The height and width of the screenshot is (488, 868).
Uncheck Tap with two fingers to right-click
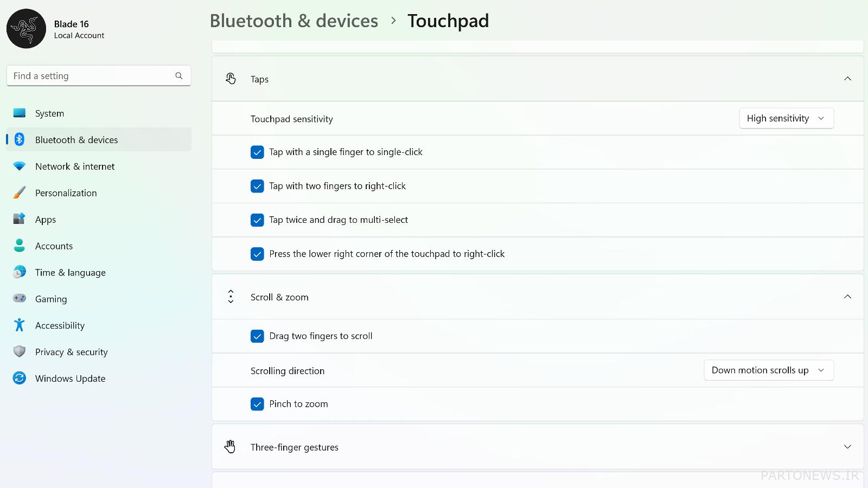point(257,186)
